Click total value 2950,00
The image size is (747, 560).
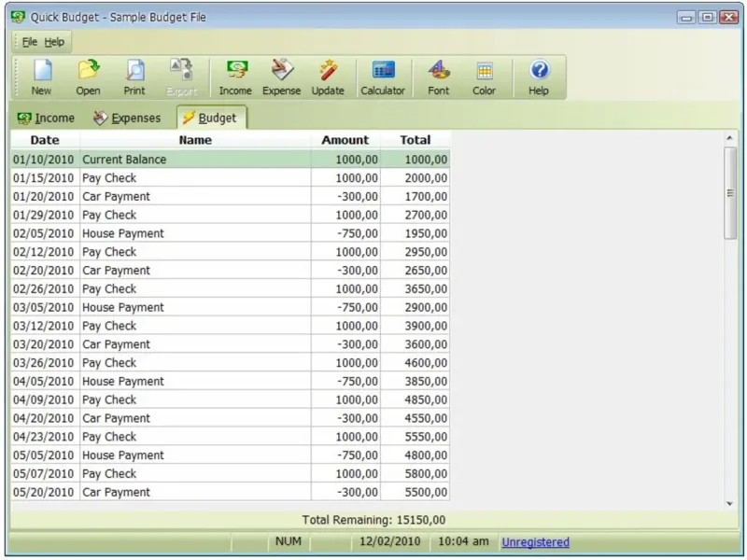pyautogui.click(x=426, y=252)
